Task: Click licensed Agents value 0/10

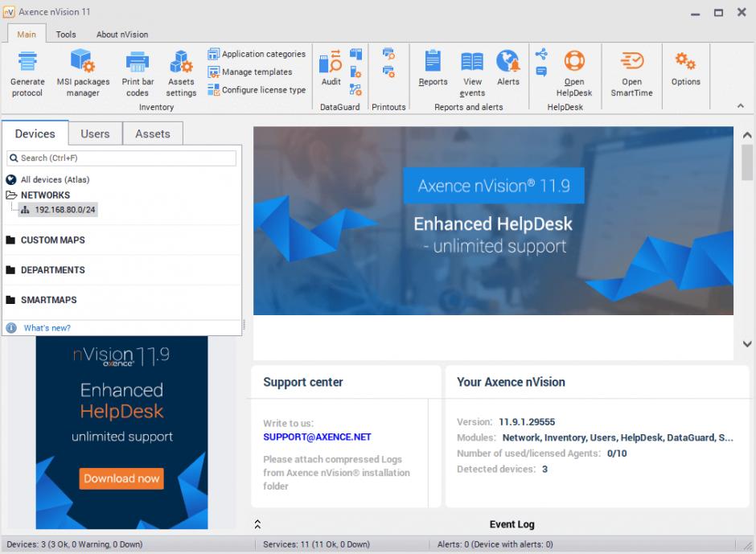Action: click(x=617, y=453)
